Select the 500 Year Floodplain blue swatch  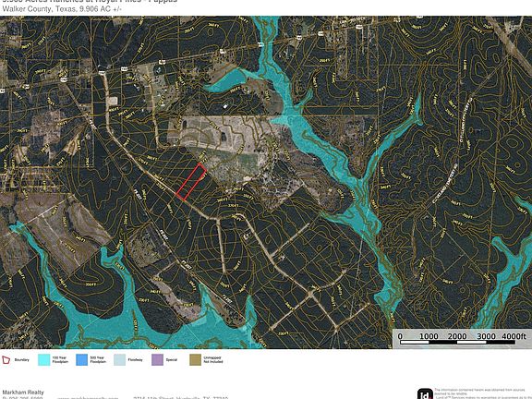pos(82,360)
